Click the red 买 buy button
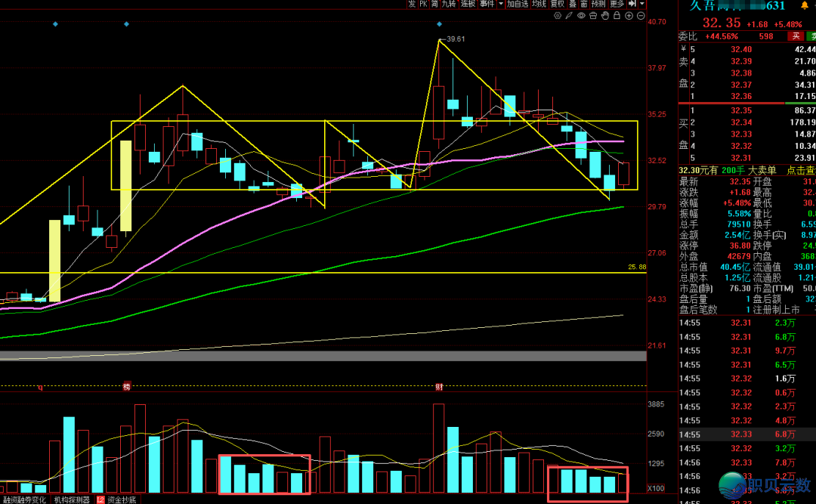This screenshot has width=816, height=504. click(795, 36)
